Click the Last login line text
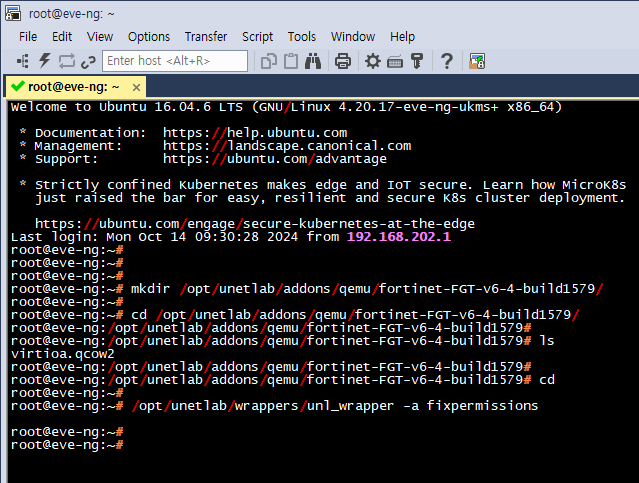Image resolution: width=639 pixels, height=483 pixels. [231, 237]
